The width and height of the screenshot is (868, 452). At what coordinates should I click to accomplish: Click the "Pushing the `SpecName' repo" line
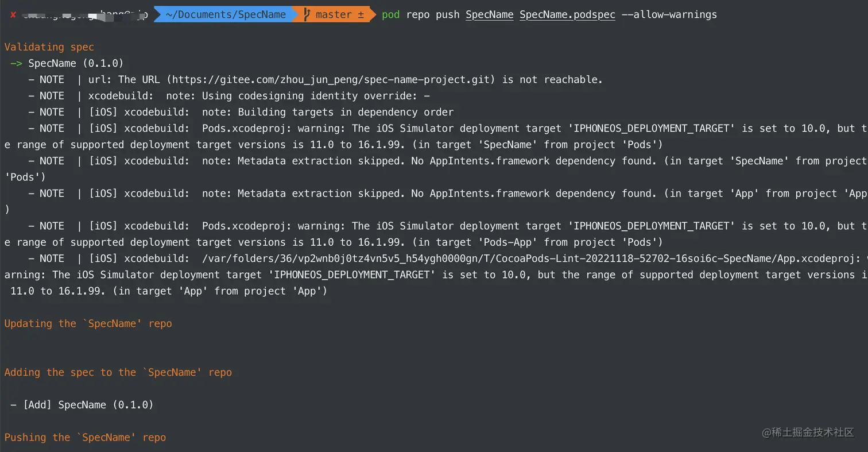[85, 437]
